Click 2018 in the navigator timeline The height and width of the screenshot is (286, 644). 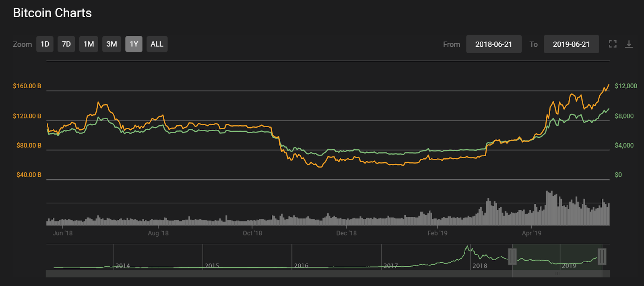click(x=480, y=266)
